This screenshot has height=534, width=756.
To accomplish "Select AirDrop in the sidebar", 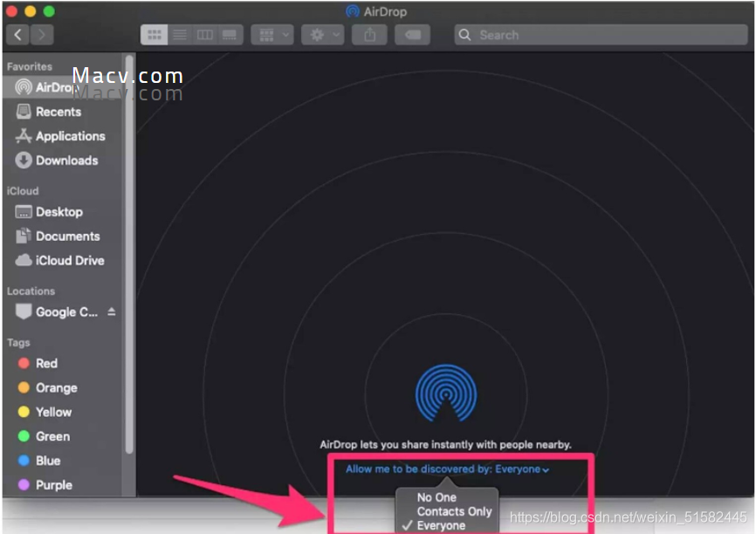I will pos(63,87).
